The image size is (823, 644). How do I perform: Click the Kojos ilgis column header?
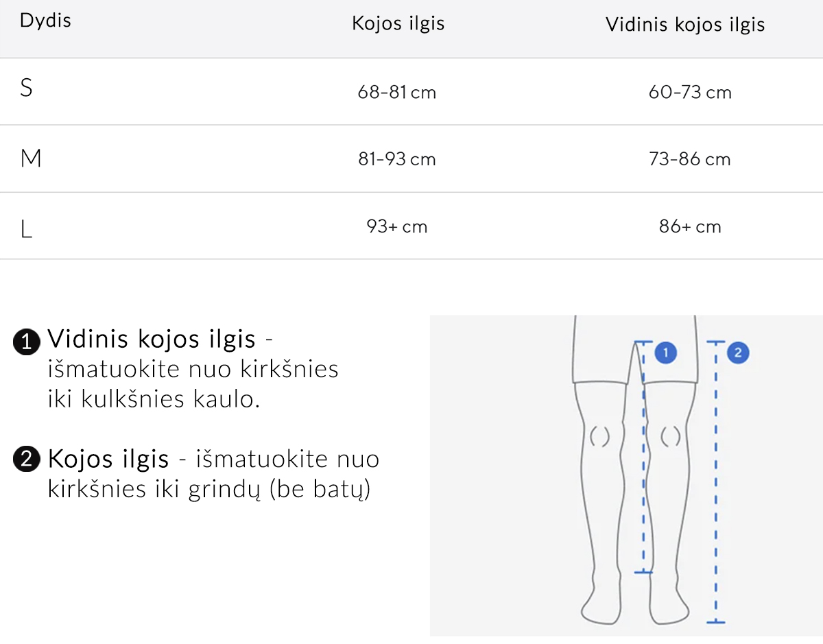[398, 23]
